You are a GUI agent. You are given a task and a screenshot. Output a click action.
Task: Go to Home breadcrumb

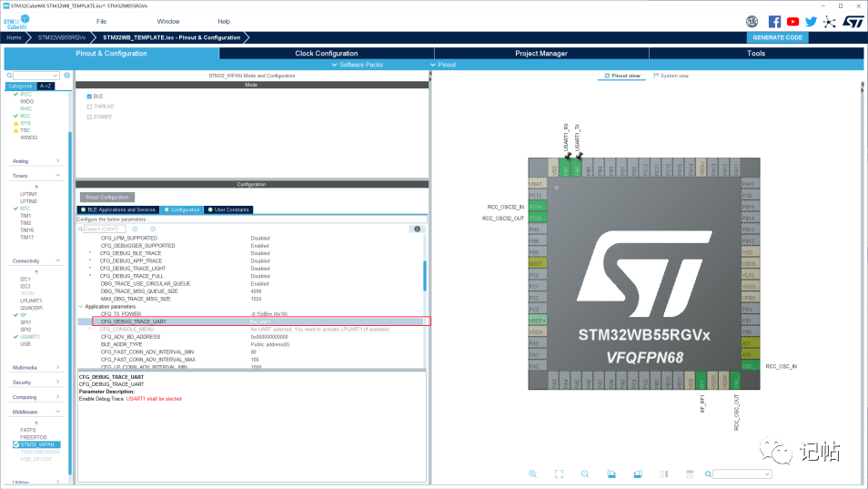[14, 37]
